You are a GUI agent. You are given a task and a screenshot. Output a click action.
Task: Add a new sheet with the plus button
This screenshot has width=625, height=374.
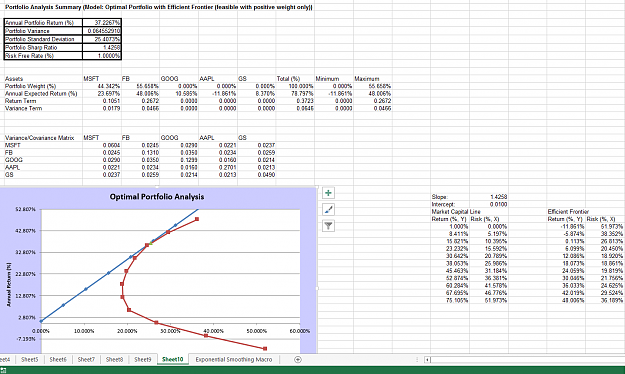click(x=297, y=359)
